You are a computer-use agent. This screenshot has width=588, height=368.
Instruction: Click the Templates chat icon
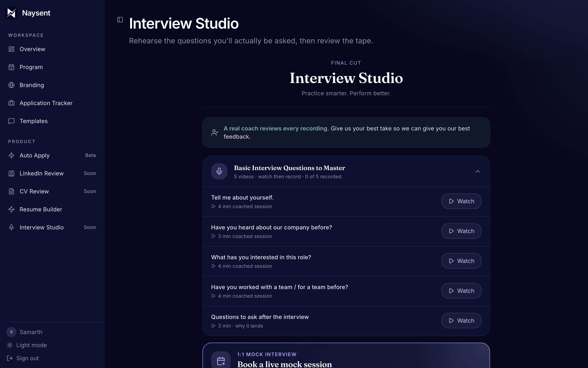click(11, 121)
